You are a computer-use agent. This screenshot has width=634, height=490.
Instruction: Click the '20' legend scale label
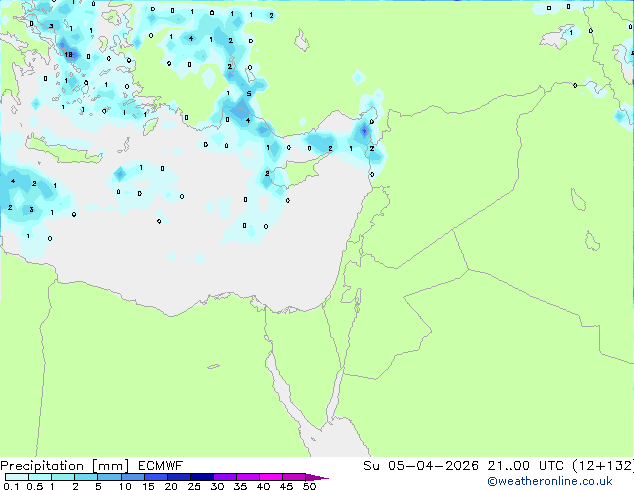coord(171,486)
